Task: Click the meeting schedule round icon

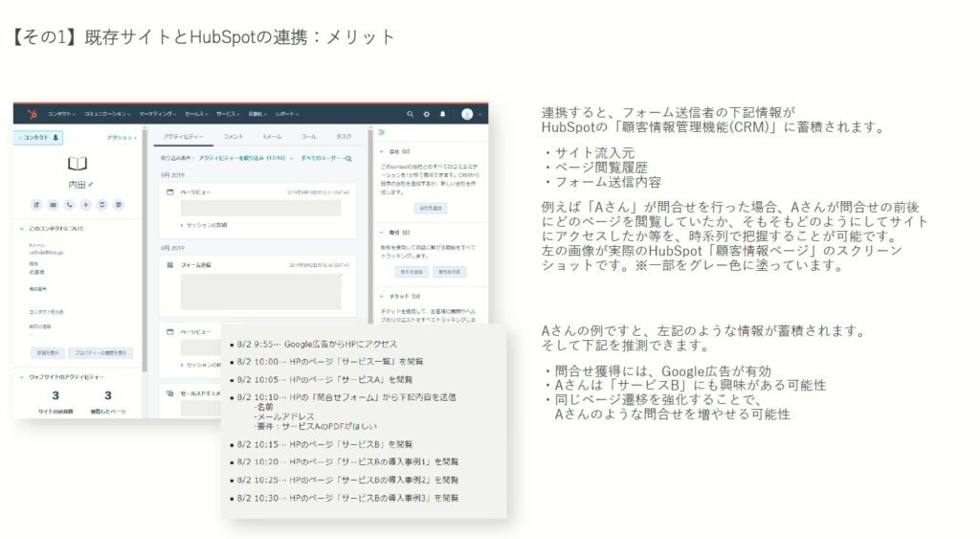Action: [x=118, y=205]
